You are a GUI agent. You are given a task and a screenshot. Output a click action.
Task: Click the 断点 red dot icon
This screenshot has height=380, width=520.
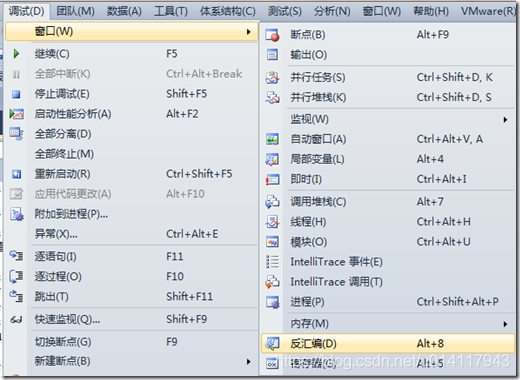tap(272, 35)
